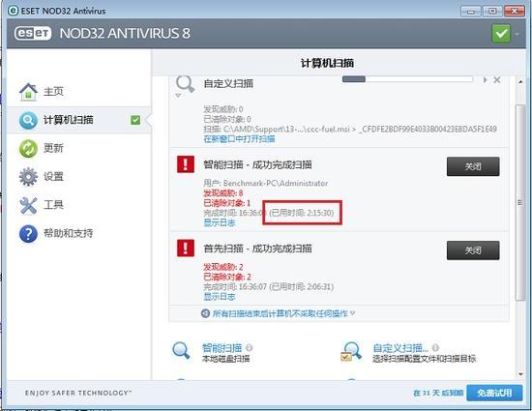Cancel running custom scan with X icon
Image resolution: width=532 pixels, height=411 pixels.
click(497, 80)
